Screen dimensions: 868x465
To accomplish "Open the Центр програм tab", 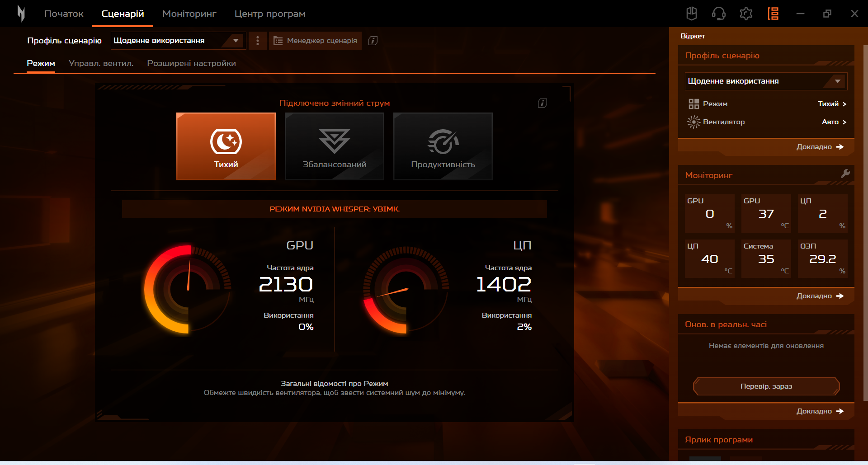I will point(270,14).
